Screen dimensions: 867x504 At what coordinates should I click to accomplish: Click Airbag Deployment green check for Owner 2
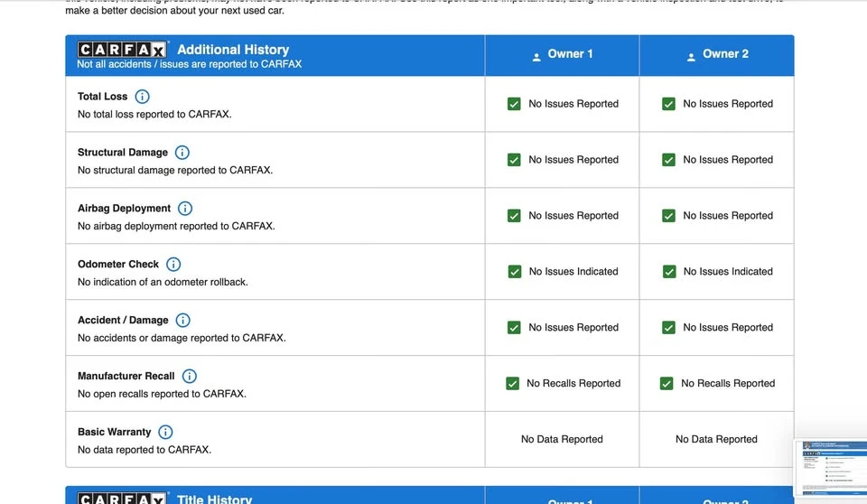coord(668,216)
